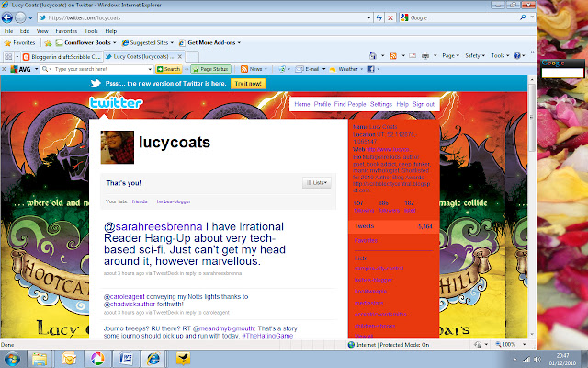Open the Favorites menu in menu bar

point(66,31)
